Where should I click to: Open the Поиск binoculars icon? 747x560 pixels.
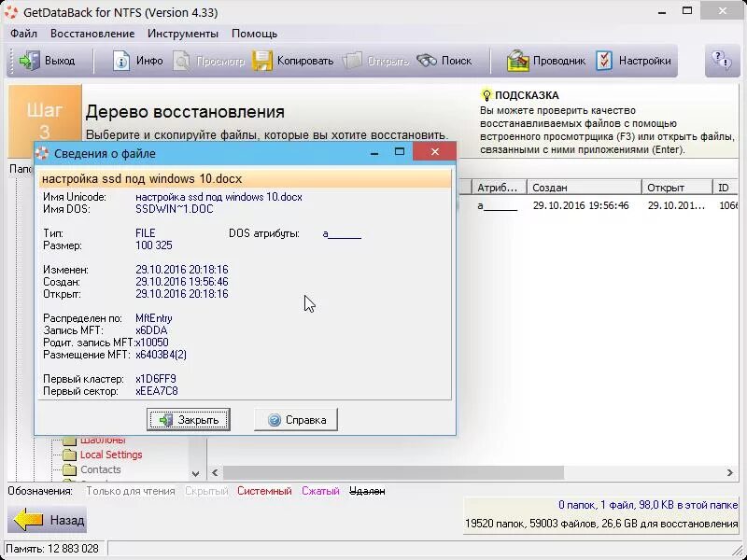426,60
